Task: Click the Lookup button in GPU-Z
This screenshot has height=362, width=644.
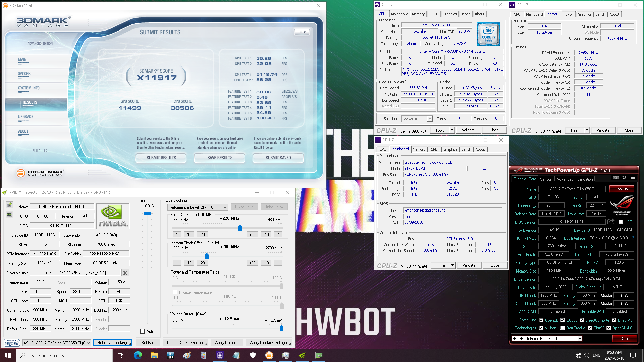Action: (621, 189)
